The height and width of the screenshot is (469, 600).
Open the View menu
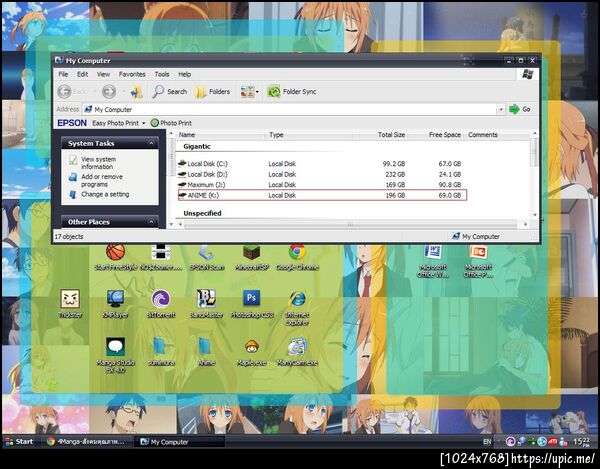click(103, 75)
